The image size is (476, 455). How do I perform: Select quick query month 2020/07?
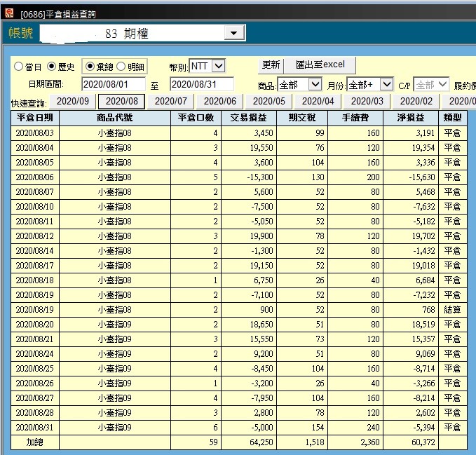[170, 102]
